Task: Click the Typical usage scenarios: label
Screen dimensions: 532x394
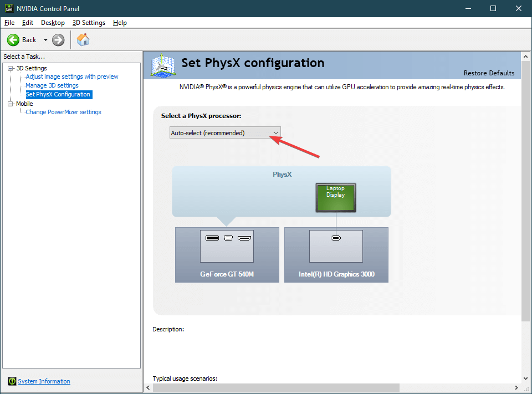Action: pyautogui.click(x=185, y=378)
